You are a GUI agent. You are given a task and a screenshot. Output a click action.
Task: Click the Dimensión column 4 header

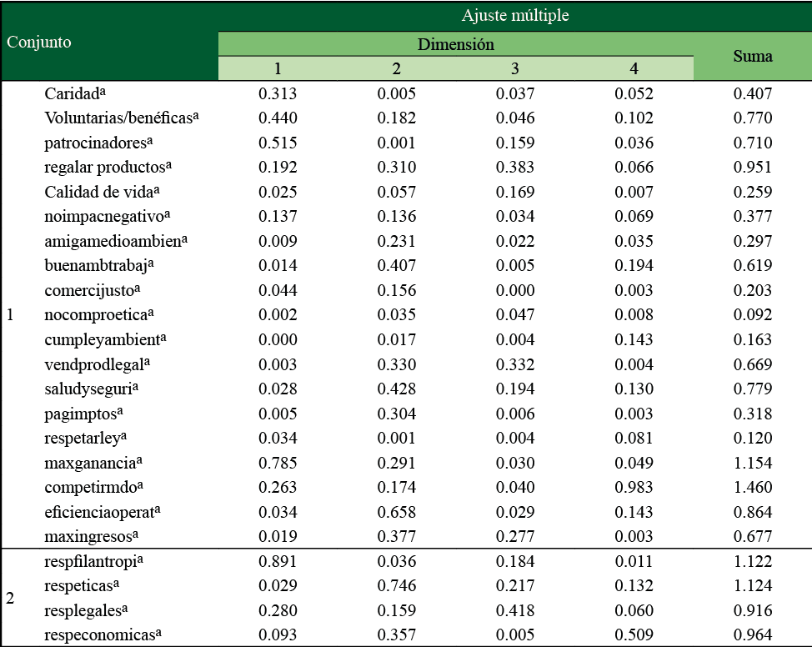pyautogui.click(x=634, y=68)
